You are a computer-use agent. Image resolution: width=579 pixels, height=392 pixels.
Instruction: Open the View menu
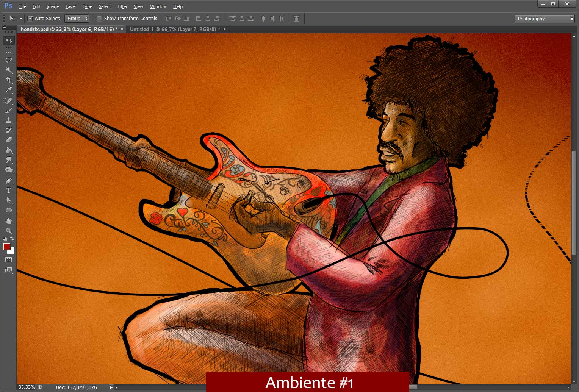pyautogui.click(x=138, y=6)
